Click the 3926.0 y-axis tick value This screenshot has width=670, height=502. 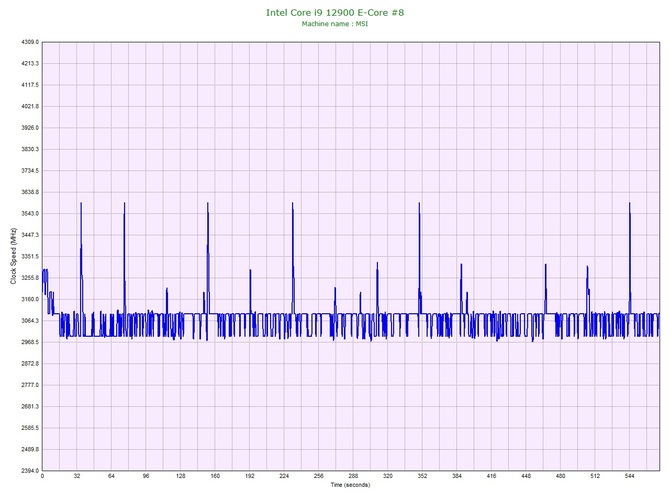pyautogui.click(x=25, y=128)
